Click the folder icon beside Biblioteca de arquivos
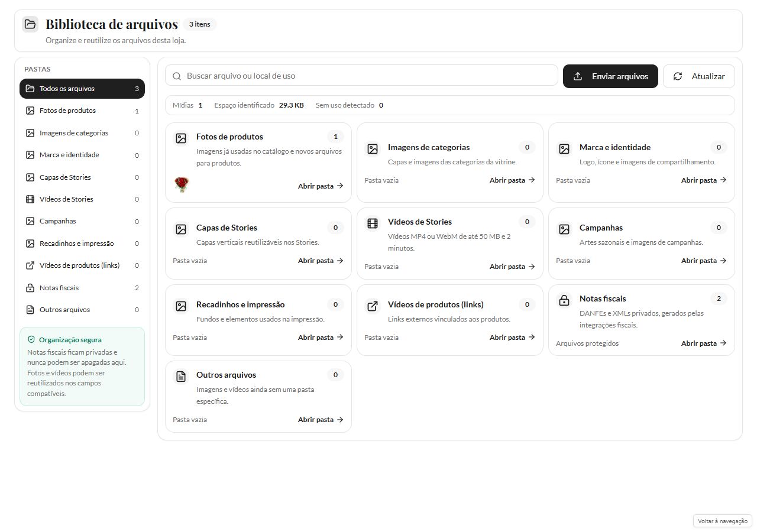Screen dimensions: 757x532 (30, 24)
